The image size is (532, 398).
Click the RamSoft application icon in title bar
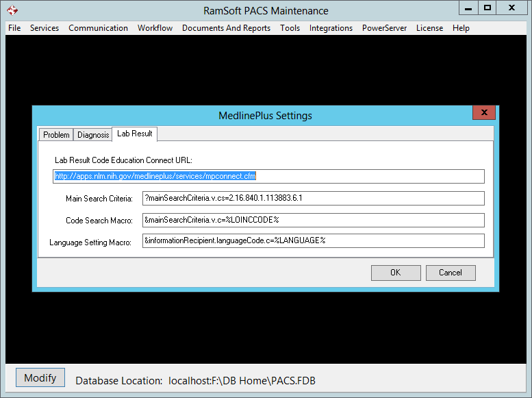pos(12,11)
